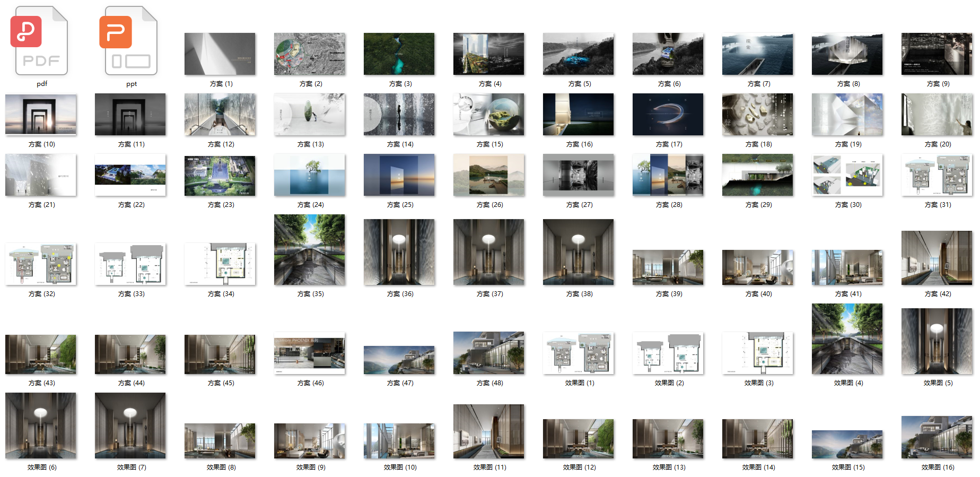This screenshot has height=477, width=980.
Task: Open the 方案 (17) dark ring image
Action: (x=668, y=114)
